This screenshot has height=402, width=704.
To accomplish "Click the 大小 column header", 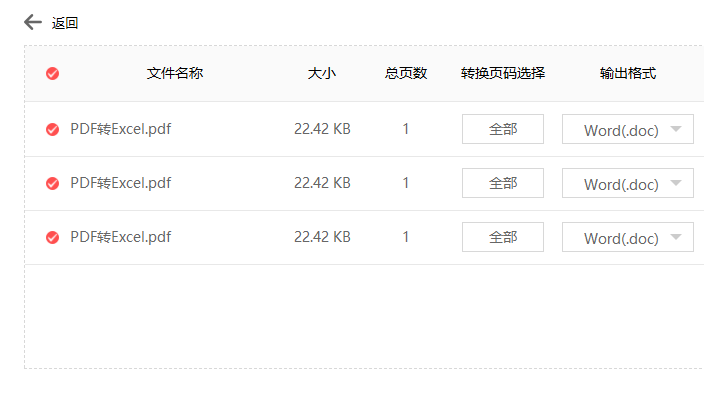I will click(321, 73).
